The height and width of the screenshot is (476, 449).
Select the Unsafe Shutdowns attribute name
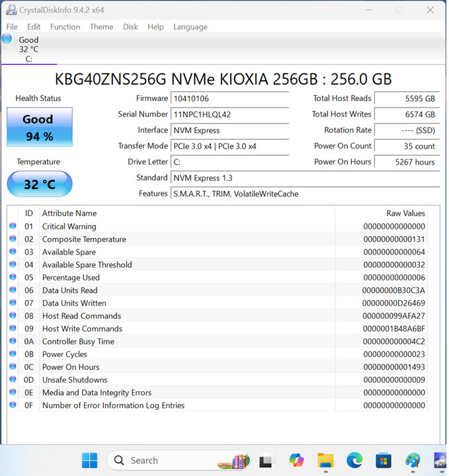click(75, 379)
